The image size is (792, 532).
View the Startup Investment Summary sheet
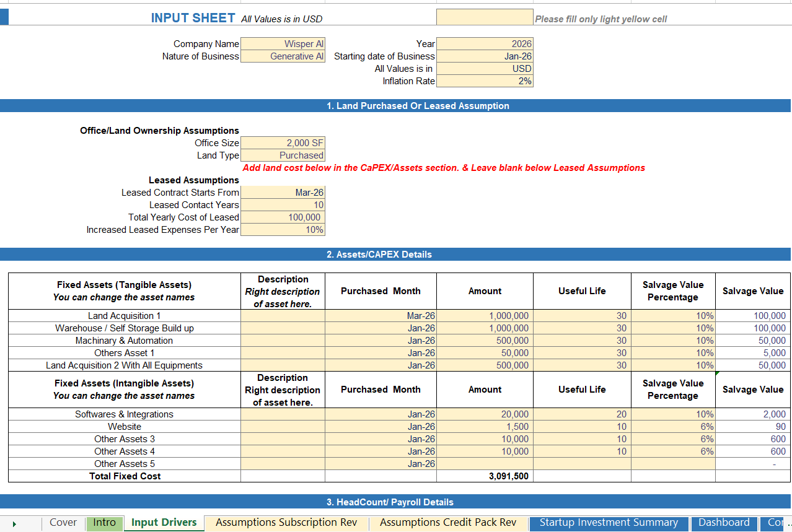click(609, 523)
